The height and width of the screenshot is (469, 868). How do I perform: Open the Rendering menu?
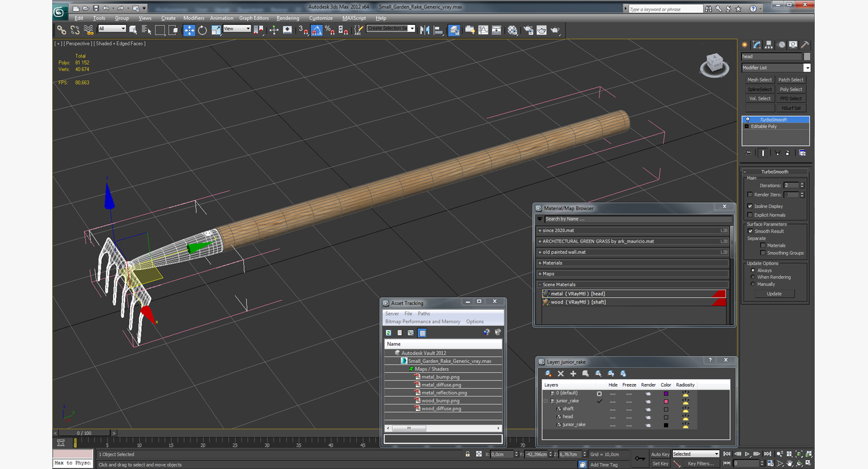click(x=288, y=18)
